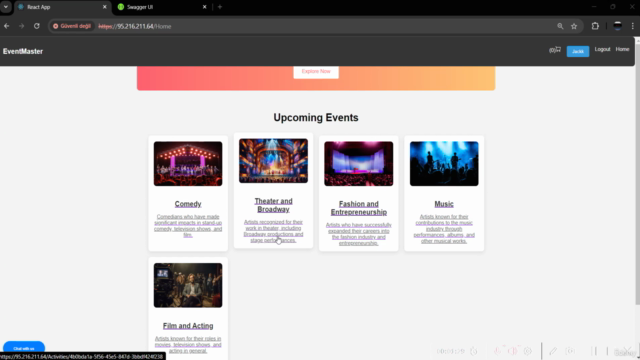
Task: Click the Music card concert image
Action: click(444, 164)
